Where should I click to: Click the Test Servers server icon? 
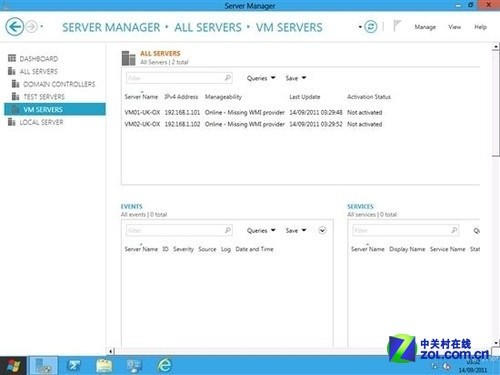16,96
